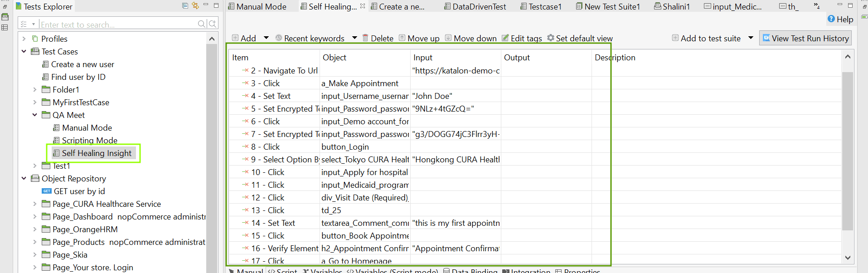
Task: Click the GET user by id request icon
Action: 47,191
